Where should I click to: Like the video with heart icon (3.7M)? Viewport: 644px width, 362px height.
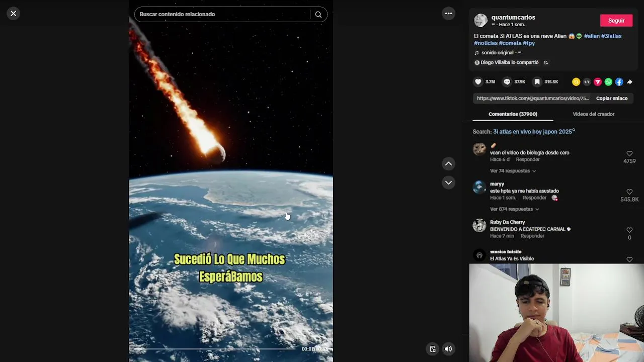pyautogui.click(x=478, y=82)
